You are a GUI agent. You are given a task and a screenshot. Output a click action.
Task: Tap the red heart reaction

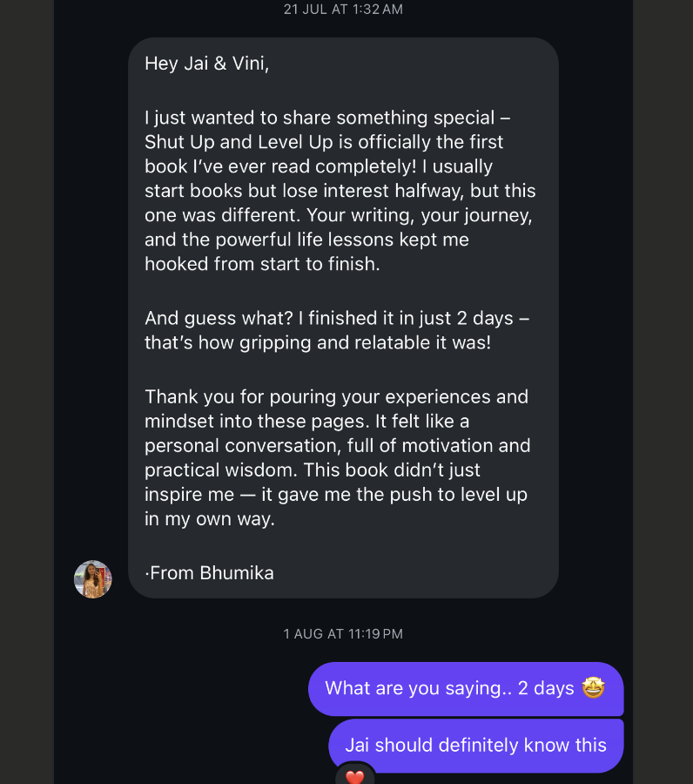[354, 775]
